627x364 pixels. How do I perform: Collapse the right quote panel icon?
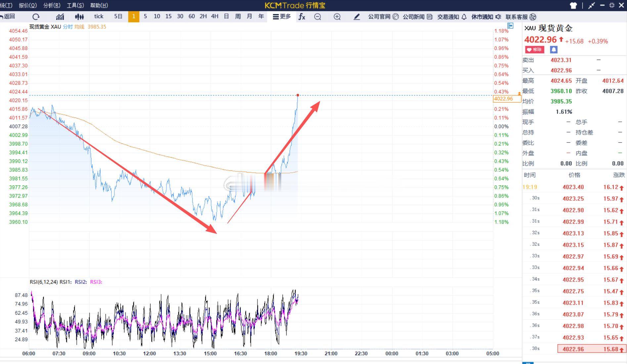point(511,26)
